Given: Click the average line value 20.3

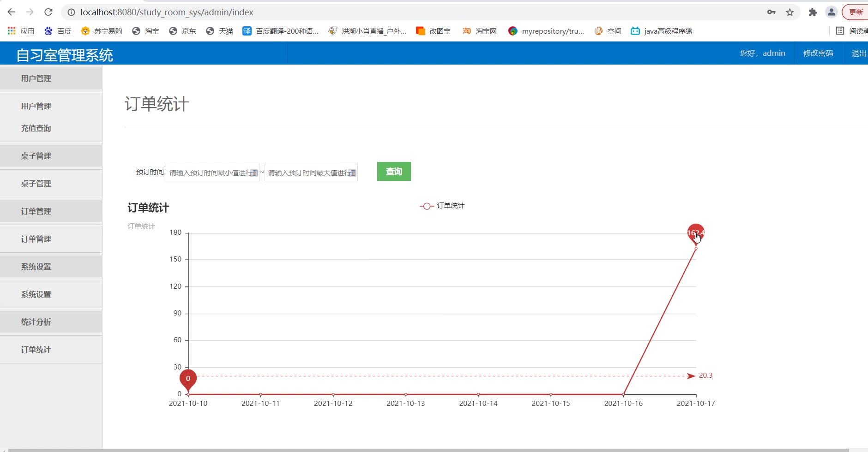Looking at the screenshot, I should click(705, 375).
